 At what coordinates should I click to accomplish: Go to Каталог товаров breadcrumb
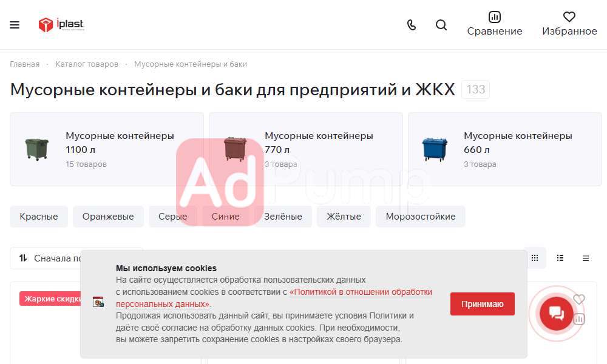(87, 64)
